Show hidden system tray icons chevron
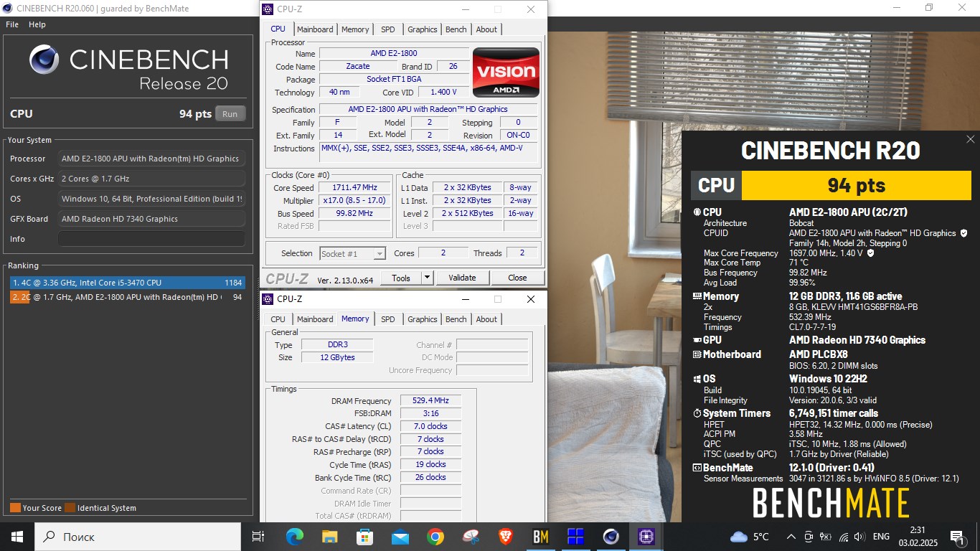980x551 pixels. [x=791, y=537]
